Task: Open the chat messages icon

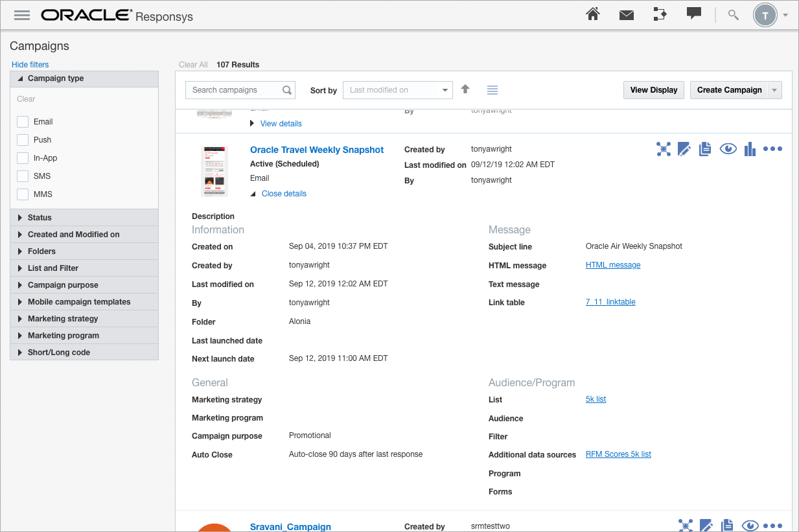Action: click(694, 14)
